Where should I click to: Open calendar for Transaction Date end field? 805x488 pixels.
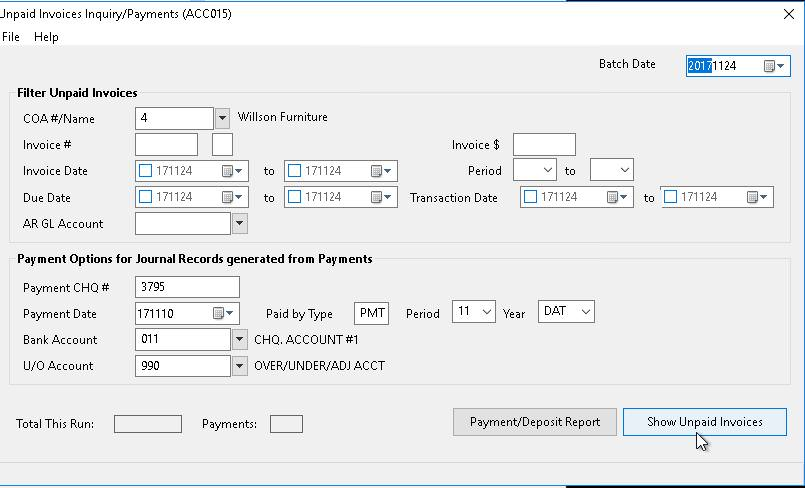(x=757, y=197)
